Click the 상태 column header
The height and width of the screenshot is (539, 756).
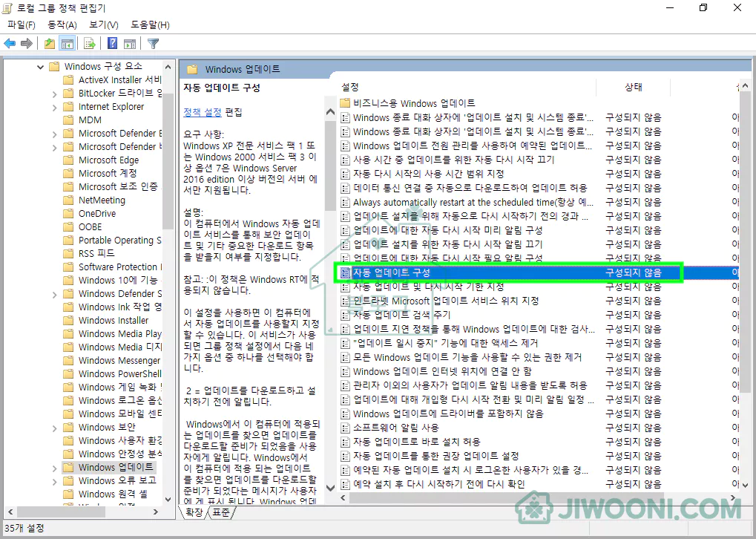coord(633,87)
